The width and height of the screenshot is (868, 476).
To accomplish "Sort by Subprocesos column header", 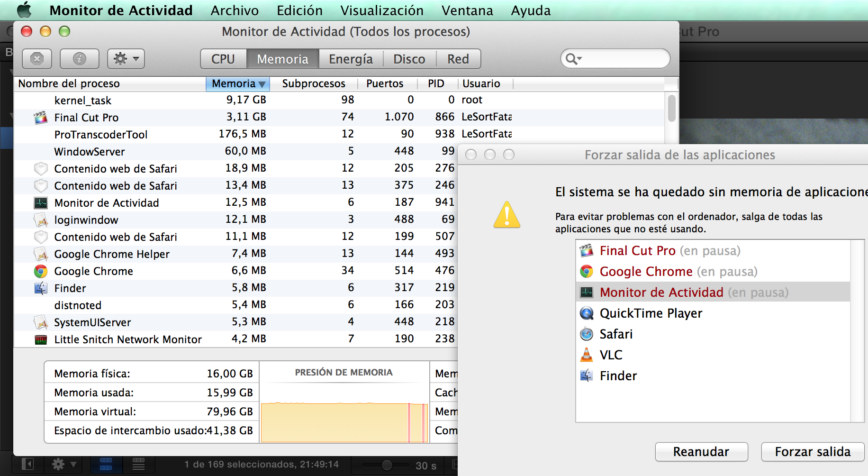I will 314,84.
